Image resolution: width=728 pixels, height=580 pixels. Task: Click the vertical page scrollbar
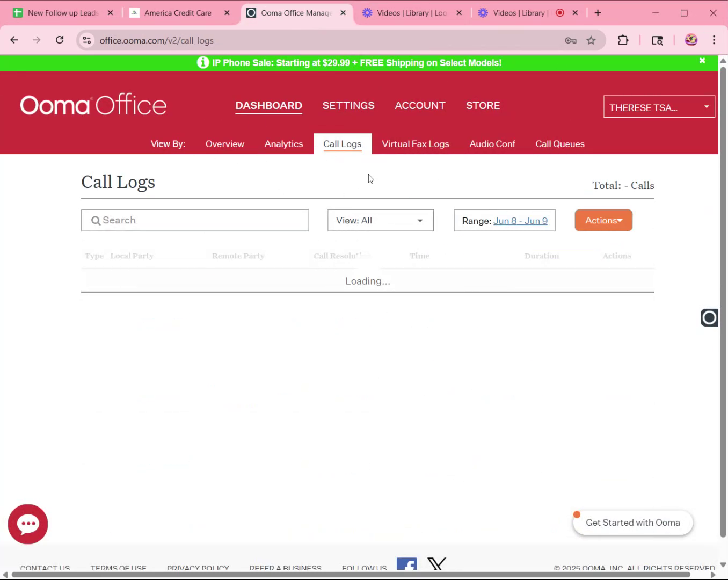[x=723, y=301]
